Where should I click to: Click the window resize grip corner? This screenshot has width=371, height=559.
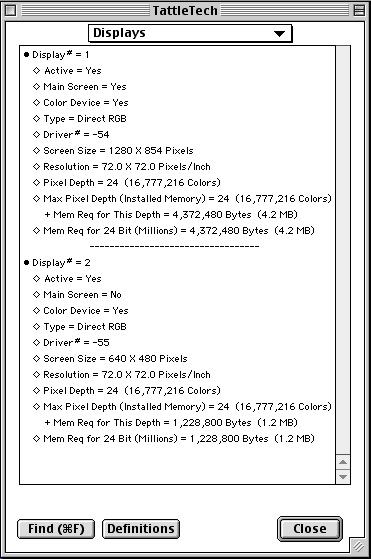(x=358, y=546)
